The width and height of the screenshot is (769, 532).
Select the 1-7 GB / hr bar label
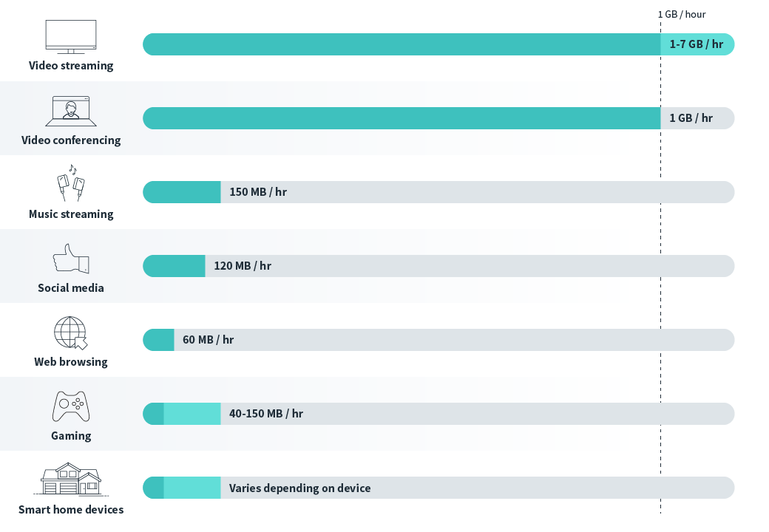click(x=697, y=44)
